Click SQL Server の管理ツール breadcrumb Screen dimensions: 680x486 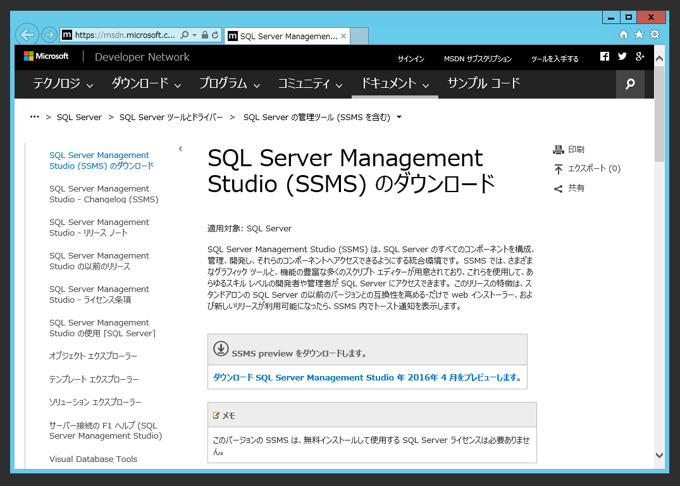pyautogui.click(x=317, y=117)
